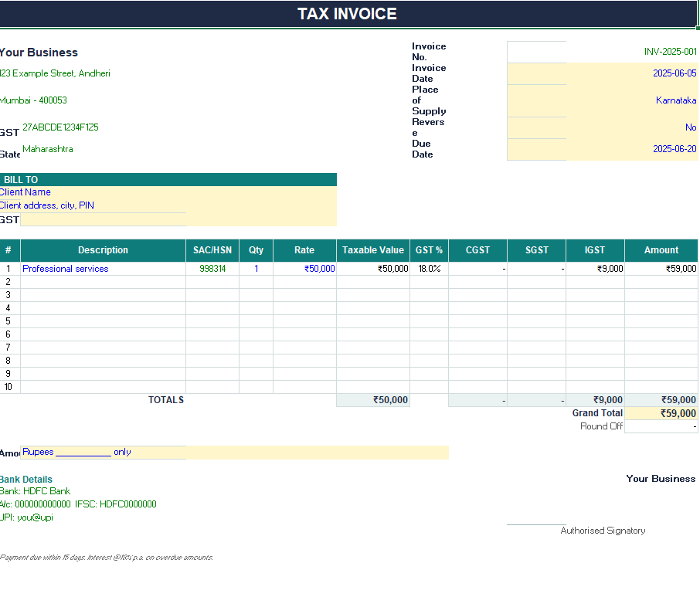This screenshot has width=700, height=597.
Task: Select the 'Invoice No.' label
Action: click(x=429, y=52)
